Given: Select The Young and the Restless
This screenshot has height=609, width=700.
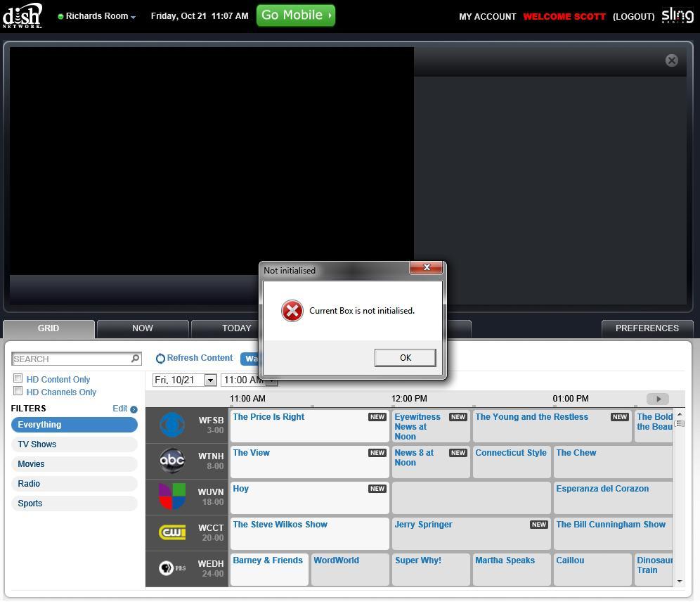Looking at the screenshot, I should (x=552, y=426).
